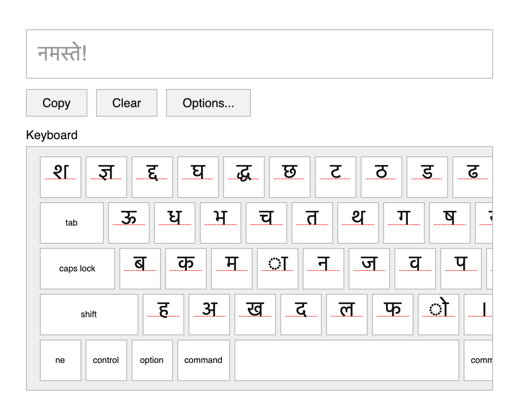
Task: Tap the क key
Action: [186, 269]
